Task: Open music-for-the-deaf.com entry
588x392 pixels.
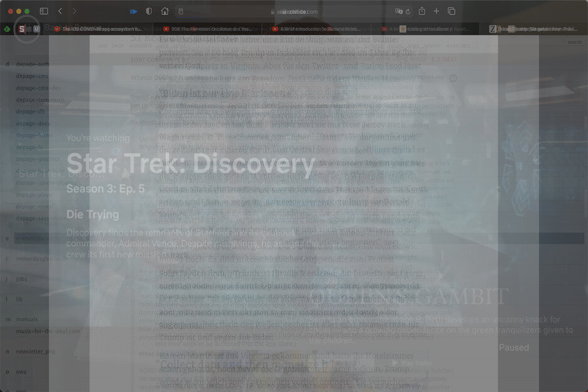Action: coord(48,332)
